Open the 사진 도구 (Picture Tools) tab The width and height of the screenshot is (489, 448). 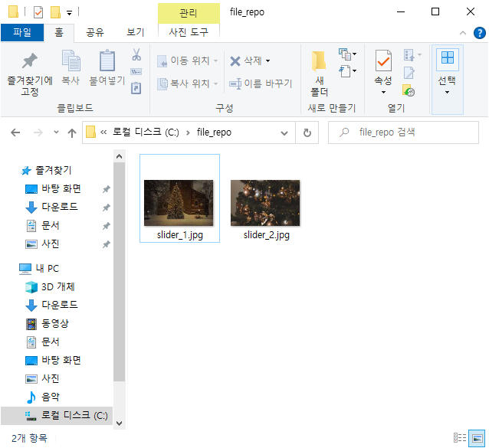(189, 32)
